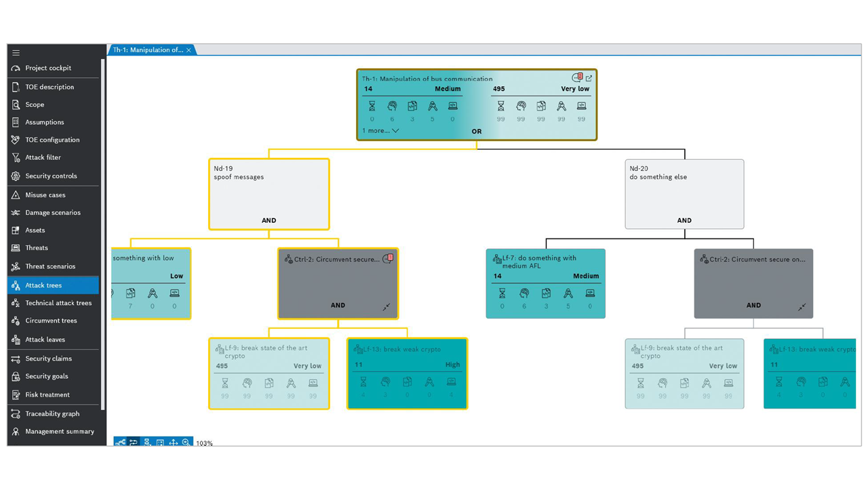Collapse the yellow-outlined Ctrl-2 node subtree
The width and height of the screenshot is (868, 488).
386,307
